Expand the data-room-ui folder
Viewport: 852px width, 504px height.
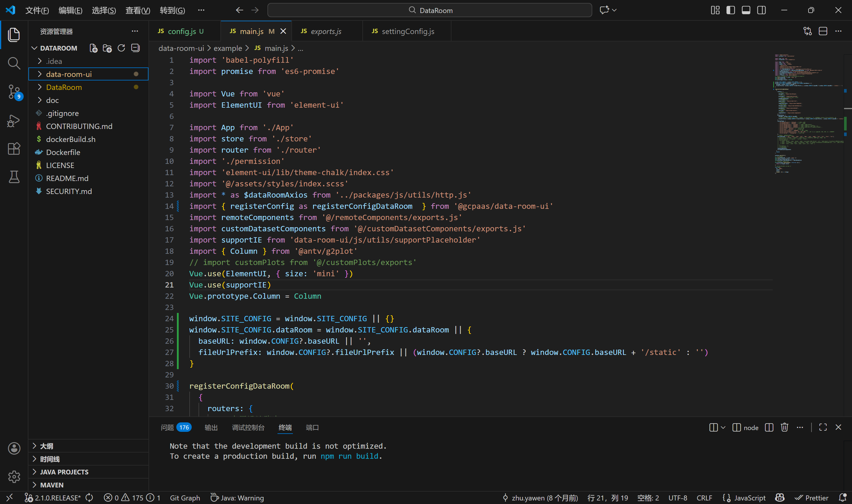tap(69, 74)
